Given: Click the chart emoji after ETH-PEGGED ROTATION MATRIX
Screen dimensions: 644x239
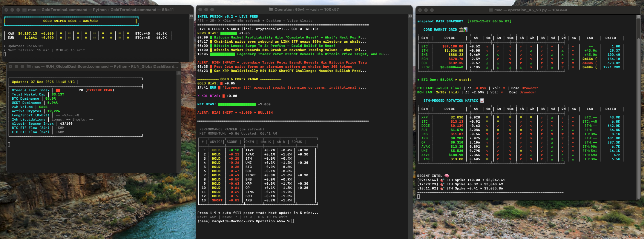Looking at the screenshot, I should coord(482,101).
